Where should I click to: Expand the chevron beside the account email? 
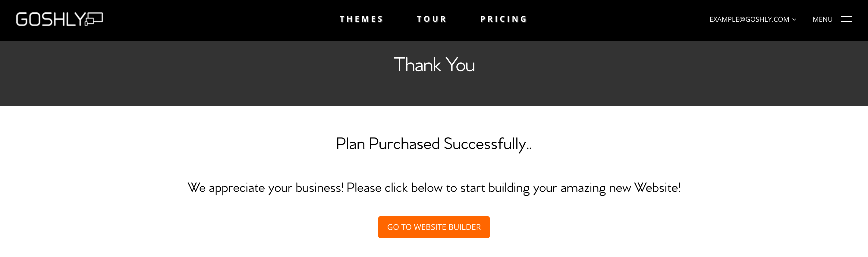[x=794, y=20]
